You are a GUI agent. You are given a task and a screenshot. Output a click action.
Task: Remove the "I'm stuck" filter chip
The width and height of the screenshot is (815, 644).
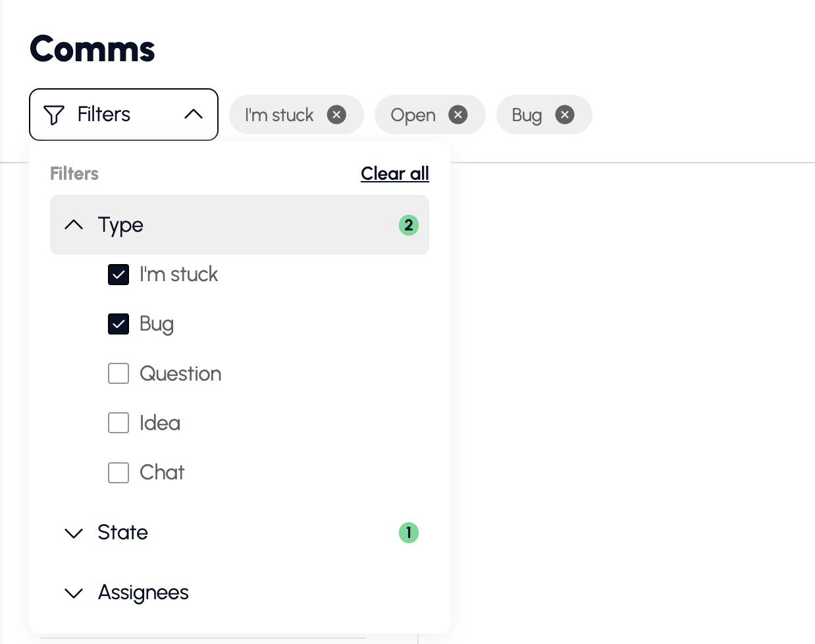click(x=336, y=115)
